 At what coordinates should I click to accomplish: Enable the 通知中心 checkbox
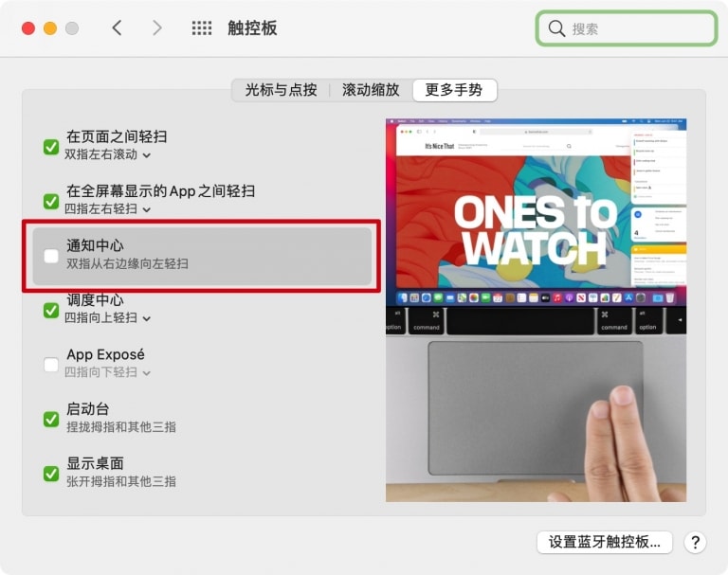(x=51, y=256)
